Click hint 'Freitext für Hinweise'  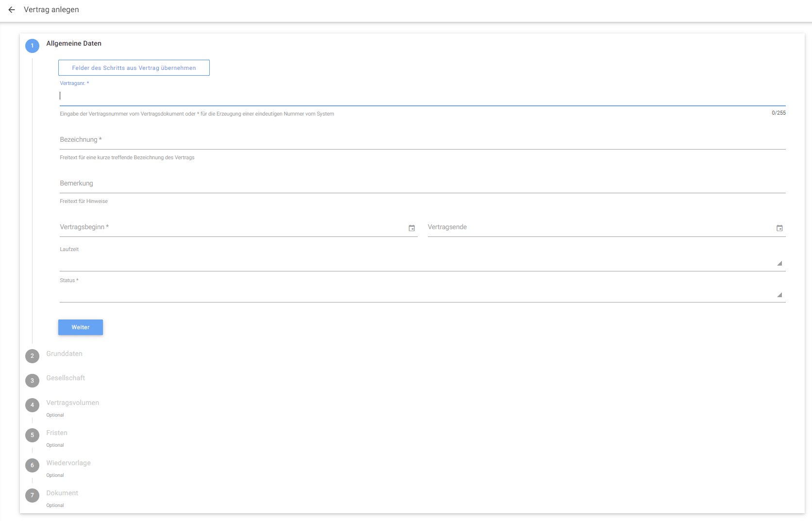pyautogui.click(x=84, y=201)
